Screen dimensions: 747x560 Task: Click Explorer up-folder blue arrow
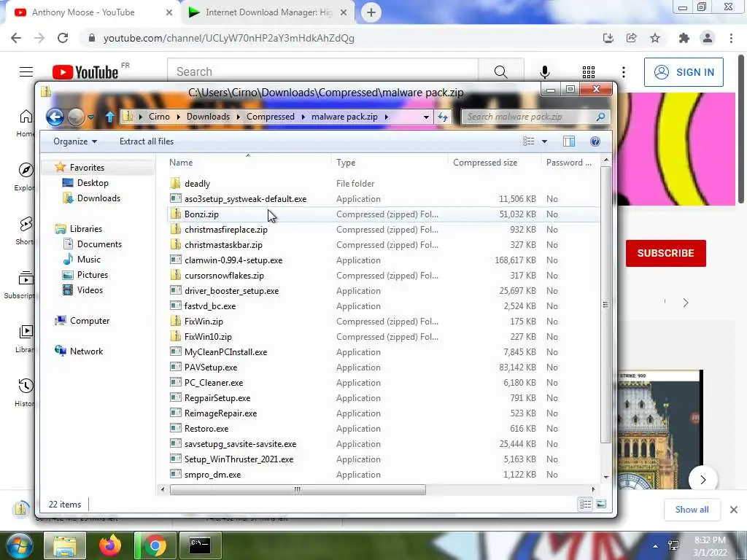click(x=109, y=117)
